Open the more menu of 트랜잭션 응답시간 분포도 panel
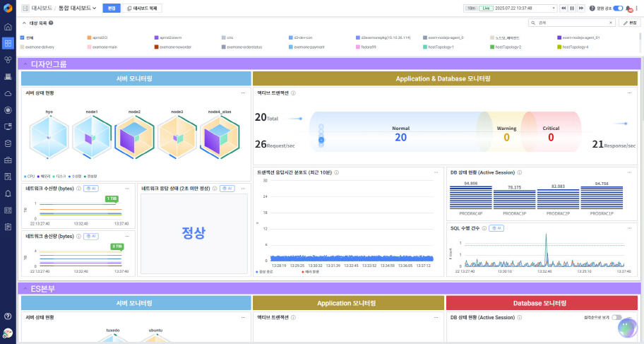 [x=436, y=172]
